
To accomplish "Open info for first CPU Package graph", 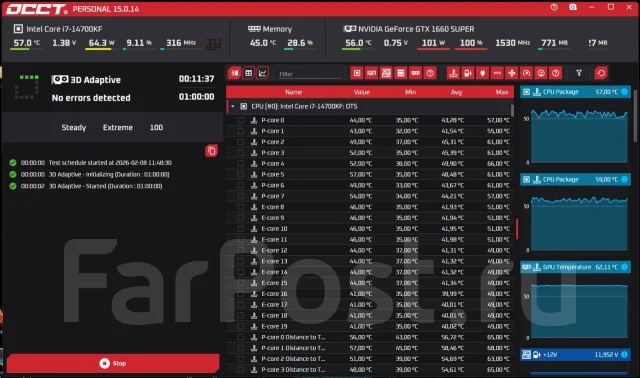I will click(624, 92).
